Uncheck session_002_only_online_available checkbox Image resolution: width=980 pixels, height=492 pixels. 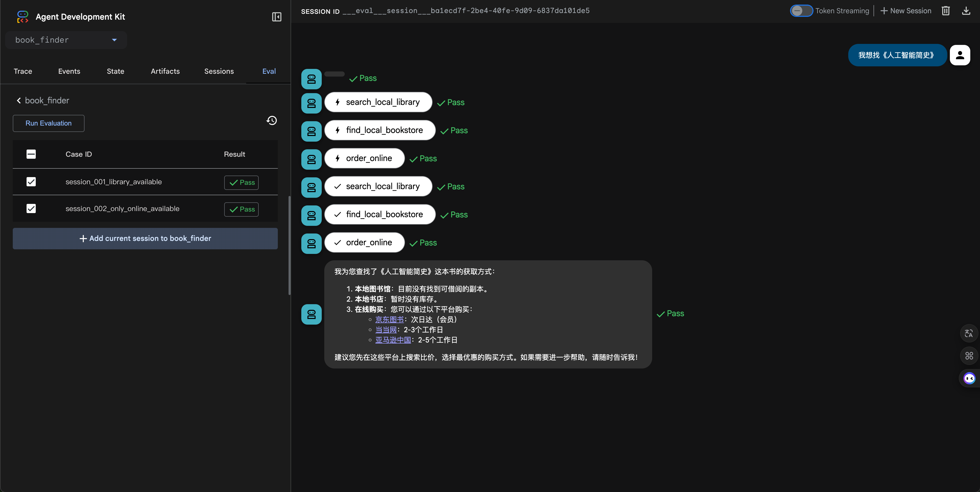coord(31,208)
